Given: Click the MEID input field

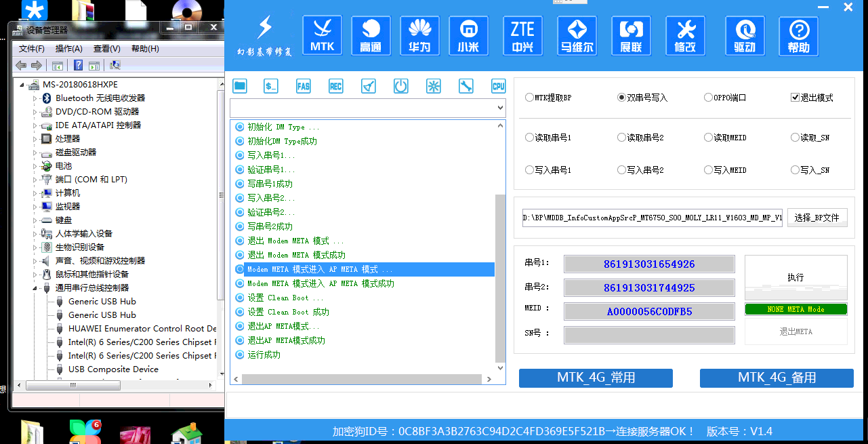Looking at the screenshot, I should 649,311.
